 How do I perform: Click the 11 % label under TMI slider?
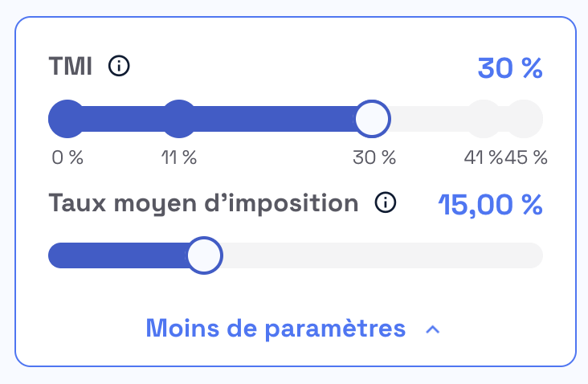pyautogui.click(x=179, y=157)
